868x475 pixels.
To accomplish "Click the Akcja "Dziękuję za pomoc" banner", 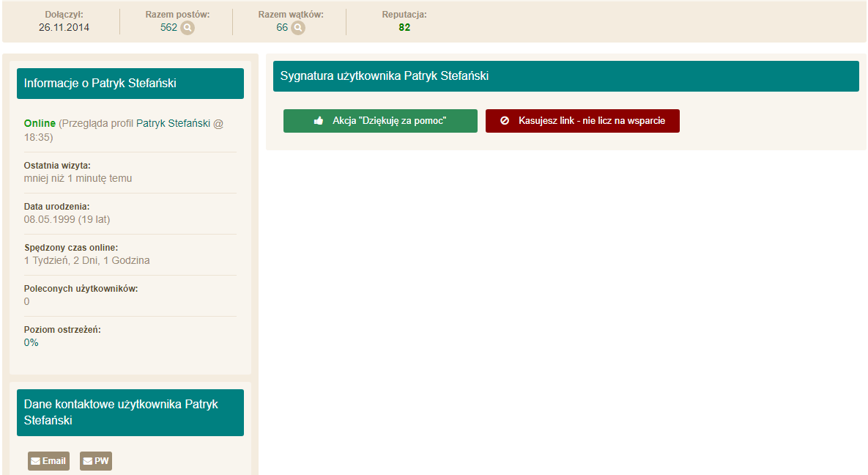I will click(x=380, y=121).
